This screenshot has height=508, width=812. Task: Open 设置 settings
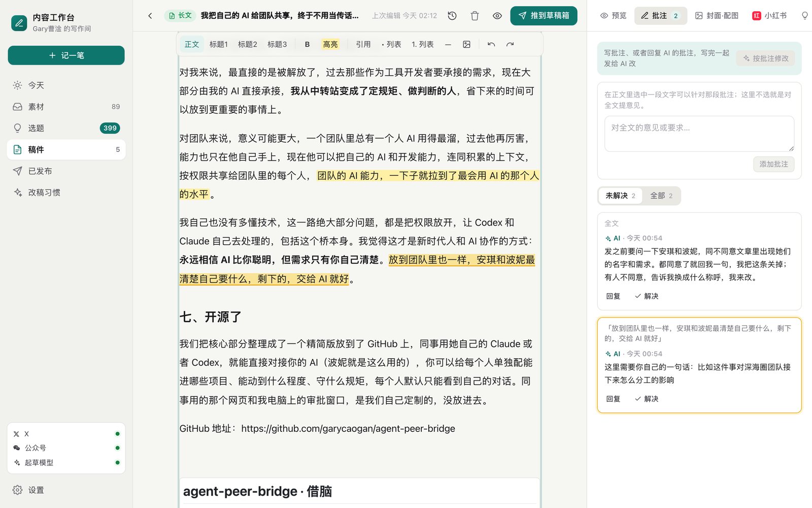coord(66,490)
